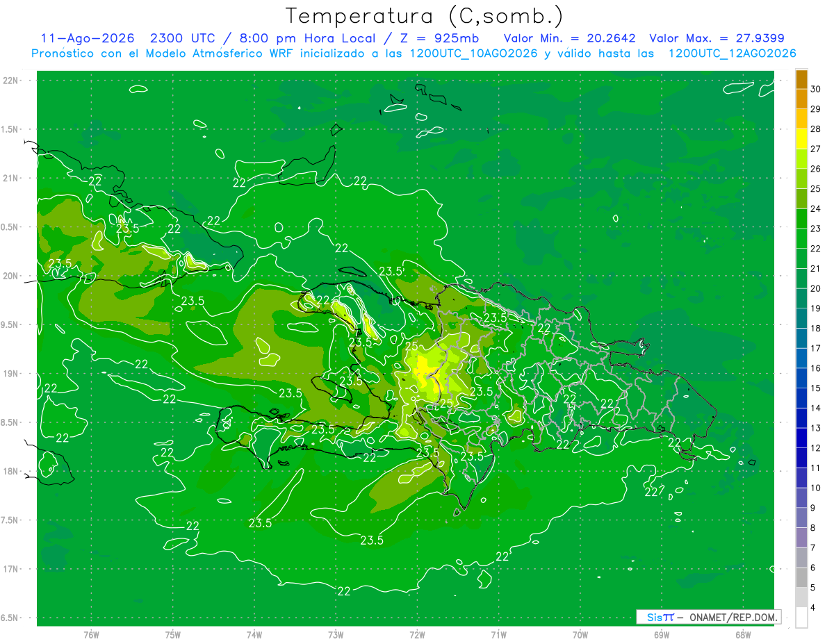Click the color scale label '20'

(816, 288)
